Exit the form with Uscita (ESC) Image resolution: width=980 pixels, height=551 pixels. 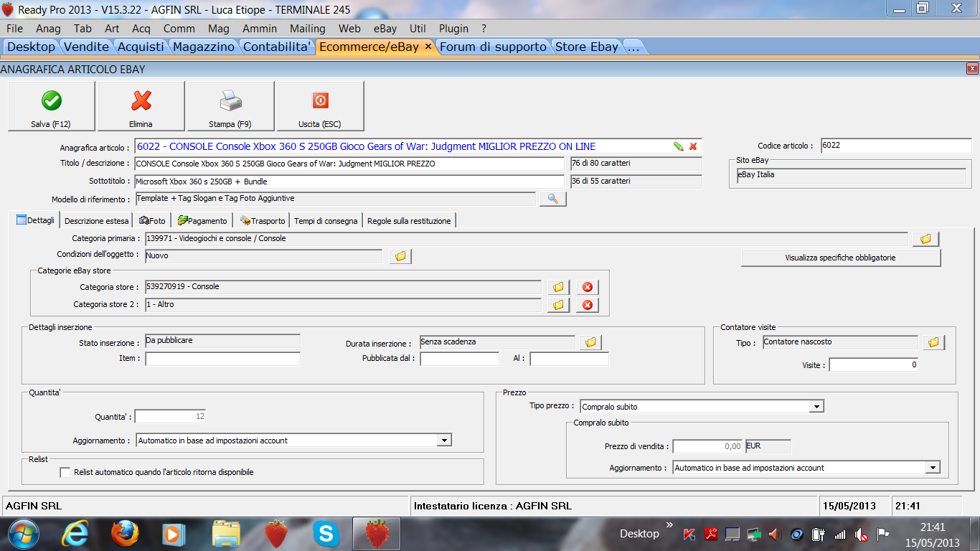tap(320, 106)
